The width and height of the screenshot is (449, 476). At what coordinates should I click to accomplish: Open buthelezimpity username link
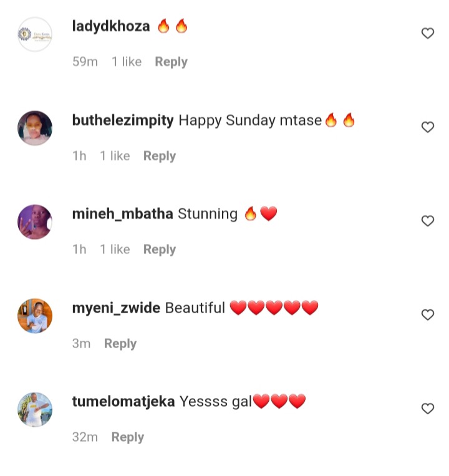(123, 120)
